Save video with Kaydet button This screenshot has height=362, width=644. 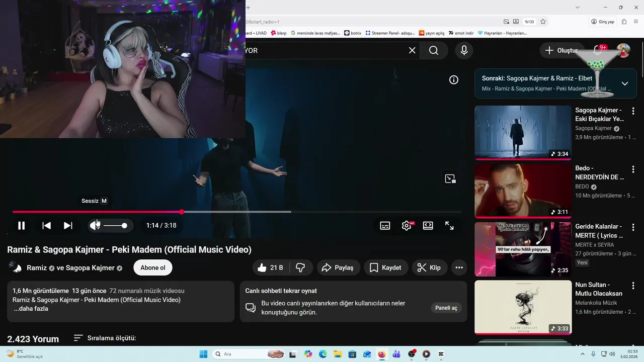pos(386,268)
